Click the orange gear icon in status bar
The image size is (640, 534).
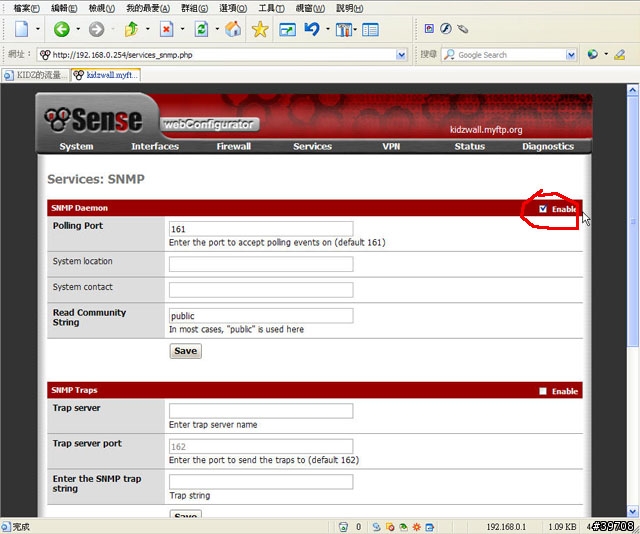417,527
